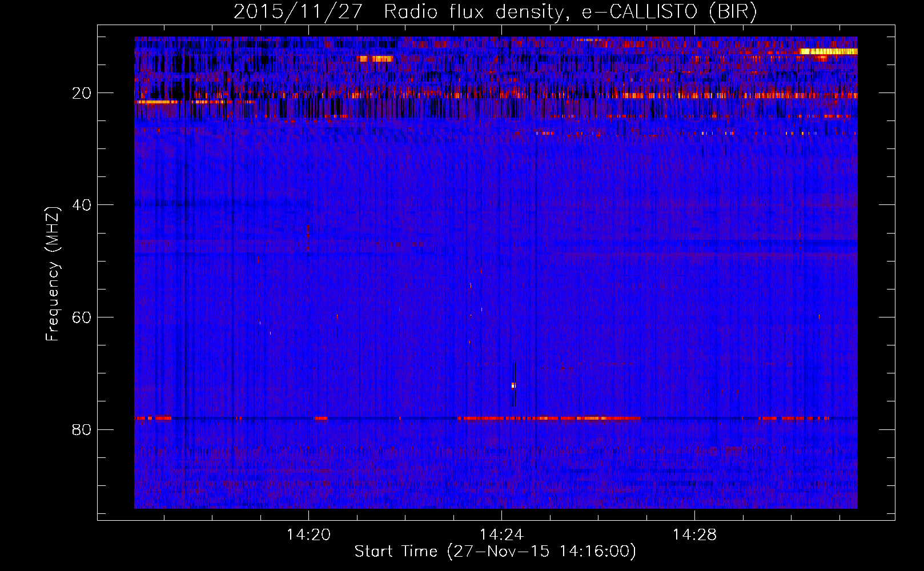The height and width of the screenshot is (571, 924).
Task: Click the 14:24 time tick label
Action: (501, 535)
